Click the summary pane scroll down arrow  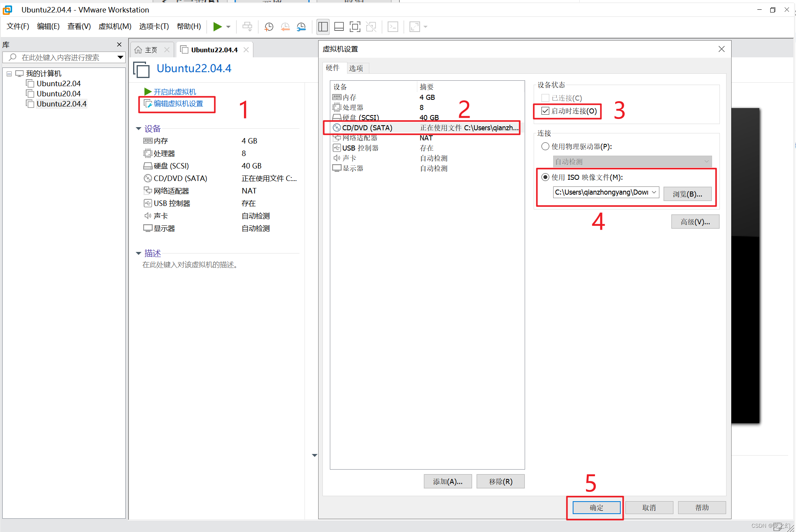click(x=315, y=455)
